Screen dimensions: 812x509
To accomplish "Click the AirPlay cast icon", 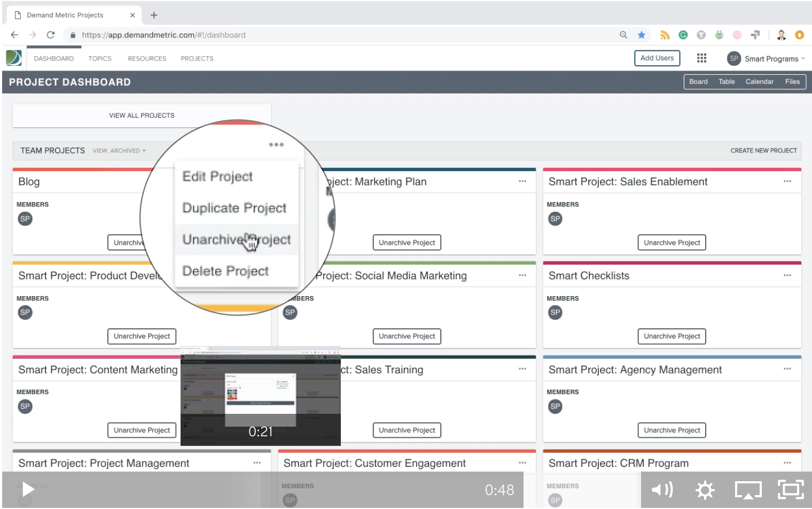I will [748, 490].
